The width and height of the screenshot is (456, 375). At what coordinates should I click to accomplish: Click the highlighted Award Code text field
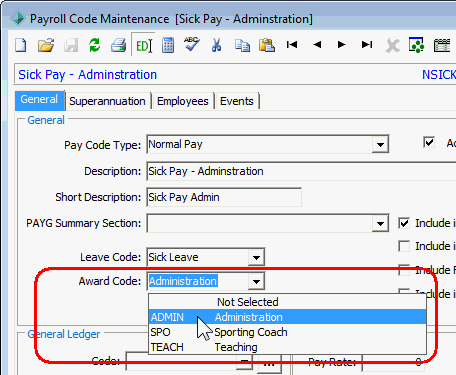tap(198, 281)
